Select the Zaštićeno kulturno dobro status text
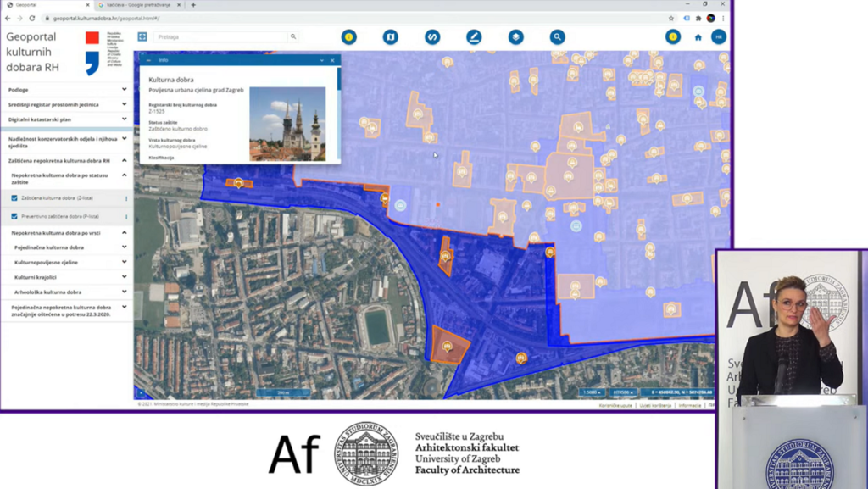This screenshot has height=489, width=868. tap(178, 129)
